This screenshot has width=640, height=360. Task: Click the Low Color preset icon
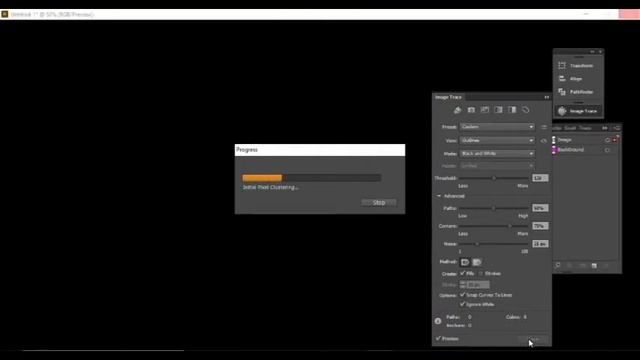pos(484,110)
